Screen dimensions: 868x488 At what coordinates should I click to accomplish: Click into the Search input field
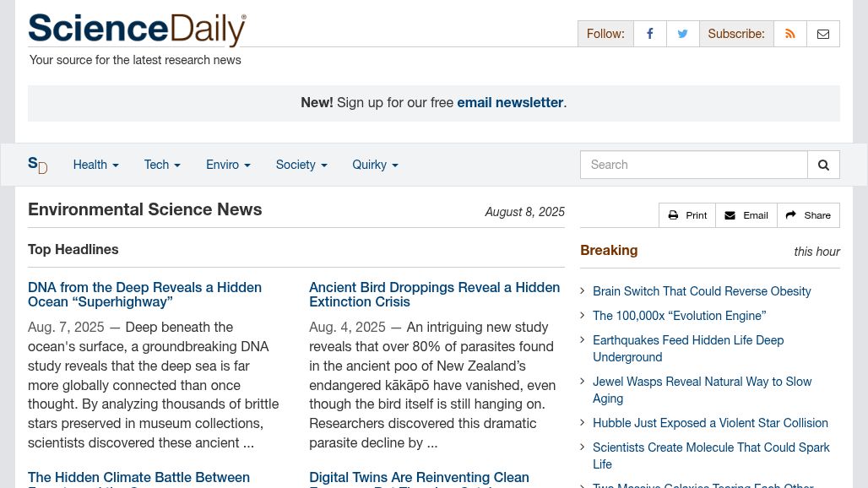click(x=693, y=165)
